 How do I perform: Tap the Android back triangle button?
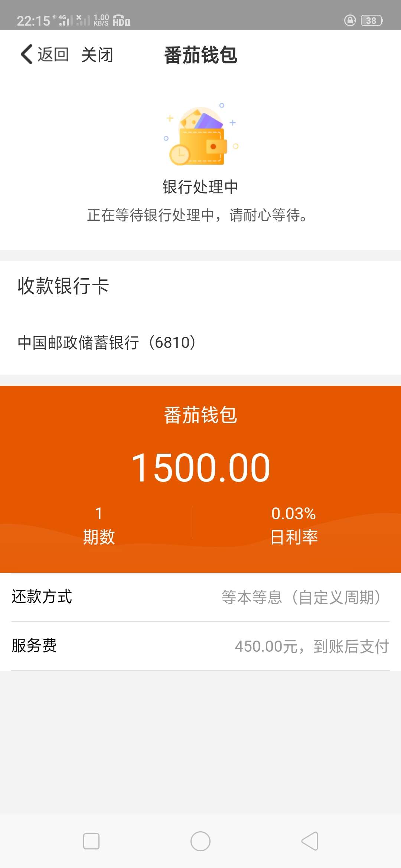(x=310, y=841)
